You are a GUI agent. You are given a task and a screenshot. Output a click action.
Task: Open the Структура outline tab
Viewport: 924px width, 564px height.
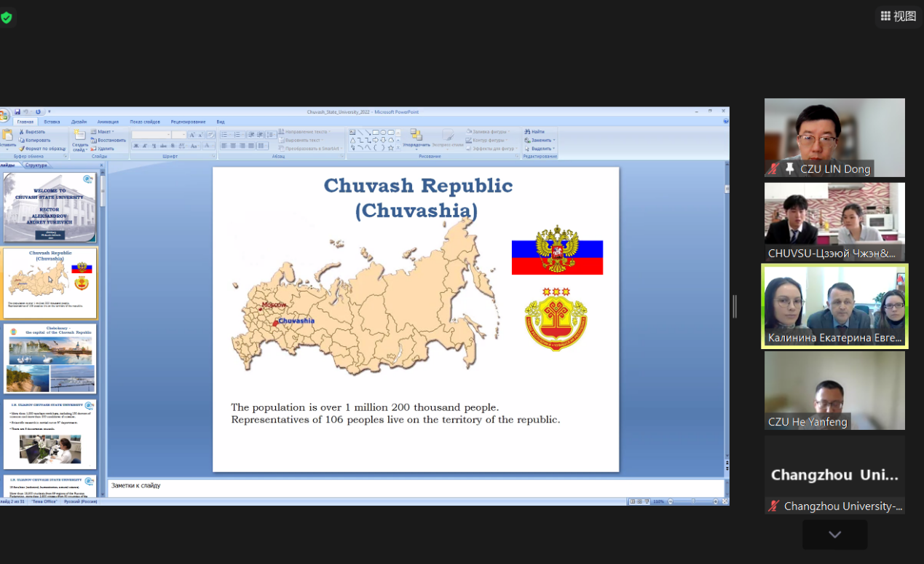click(36, 165)
